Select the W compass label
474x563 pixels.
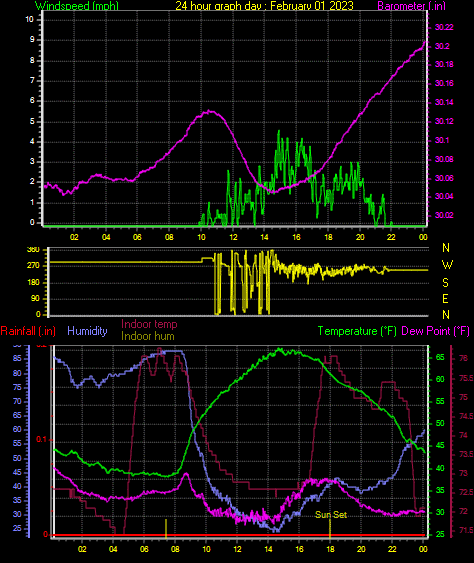[447, 265]
